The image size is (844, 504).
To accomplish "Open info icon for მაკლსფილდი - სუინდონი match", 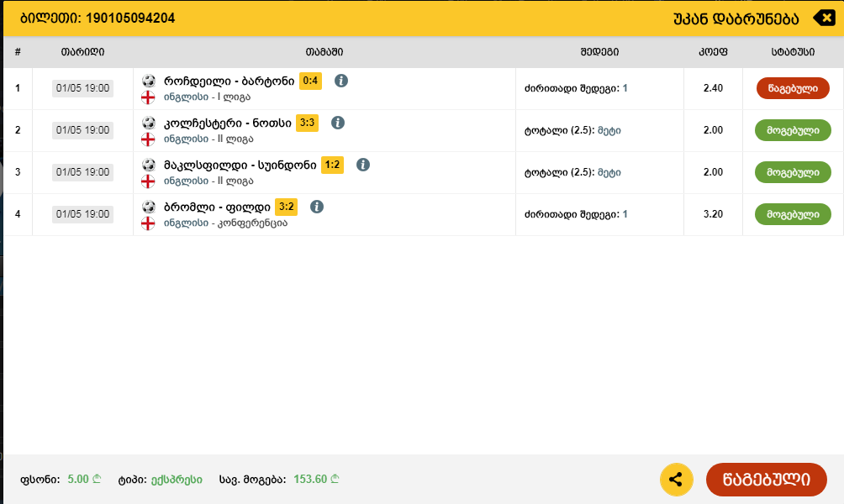I will (363, 165).
